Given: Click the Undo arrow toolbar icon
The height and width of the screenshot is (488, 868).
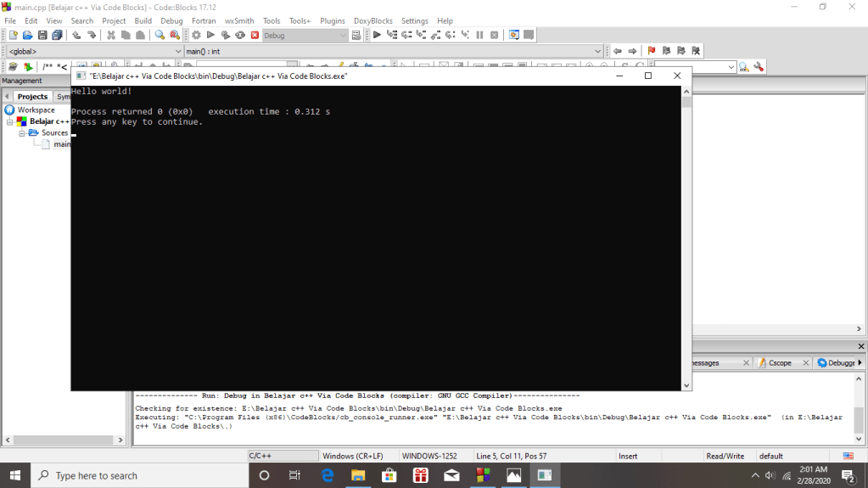Looking at the screenshot, I should (76, 35).
